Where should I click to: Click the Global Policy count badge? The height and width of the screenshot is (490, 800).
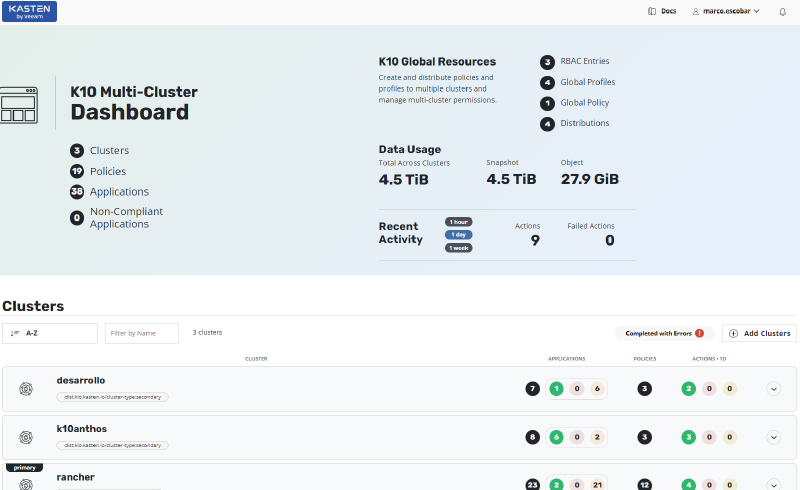pyautogui.click(x=547, y=103)
